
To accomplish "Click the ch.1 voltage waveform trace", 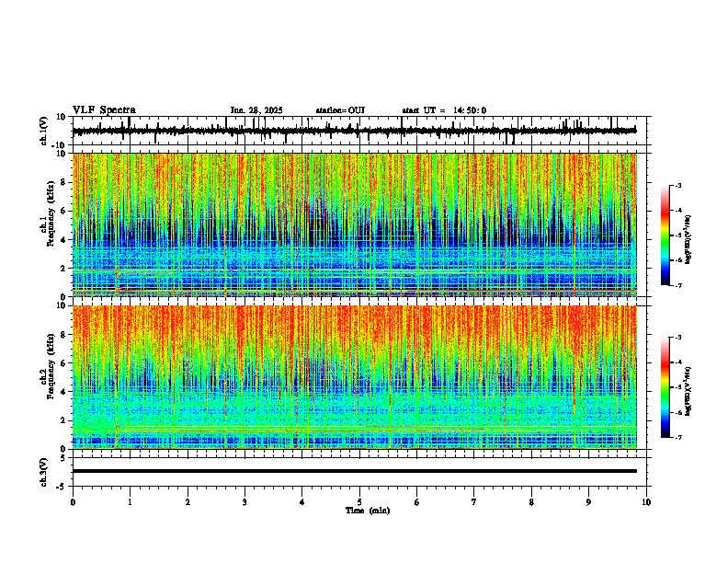I will 355,131.
